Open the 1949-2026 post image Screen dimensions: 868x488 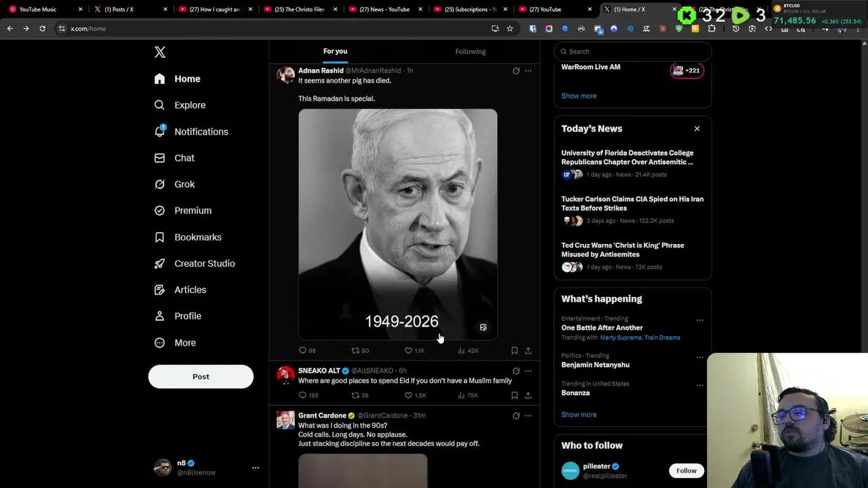click(398, 224)
